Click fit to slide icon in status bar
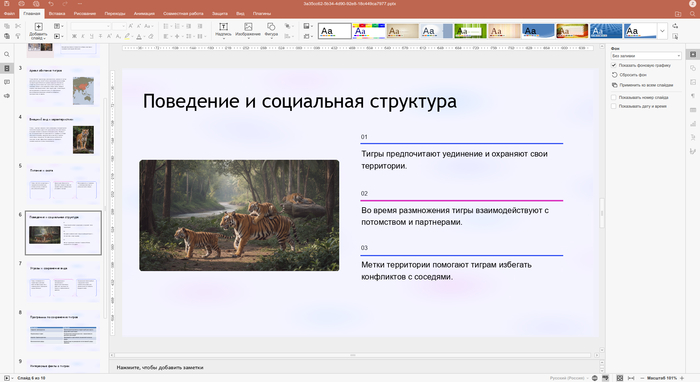 [620, 378]
